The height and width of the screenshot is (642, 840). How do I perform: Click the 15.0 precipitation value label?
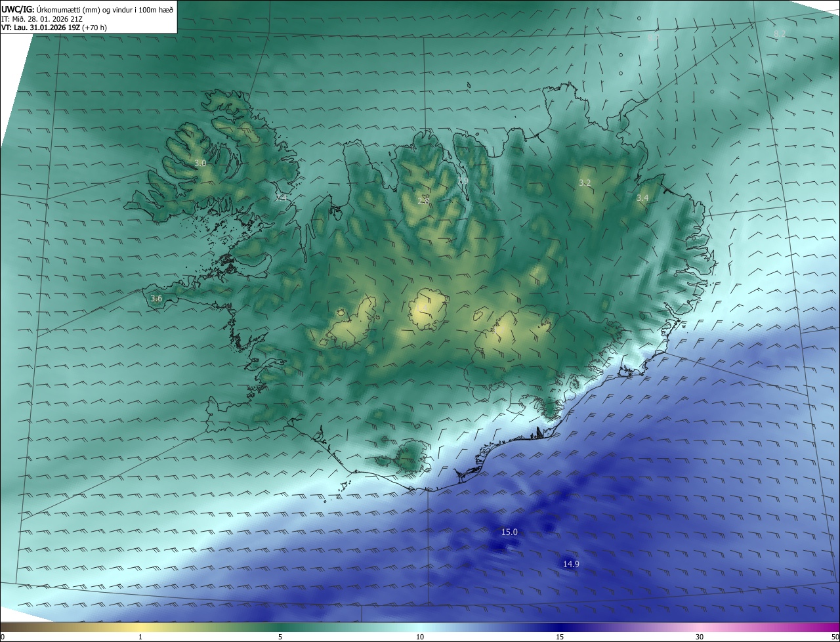(x=509, y=532)
